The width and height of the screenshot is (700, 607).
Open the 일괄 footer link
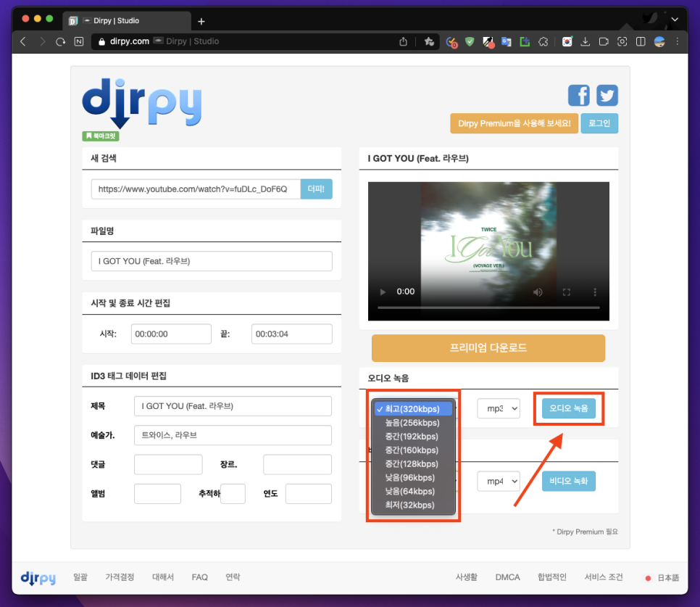(x=80, y=577)
